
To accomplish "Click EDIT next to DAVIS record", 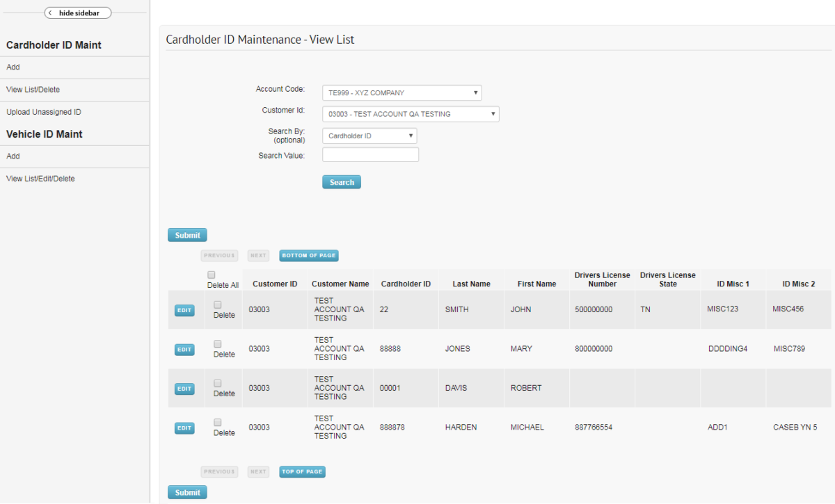I will tap(184, 389).
